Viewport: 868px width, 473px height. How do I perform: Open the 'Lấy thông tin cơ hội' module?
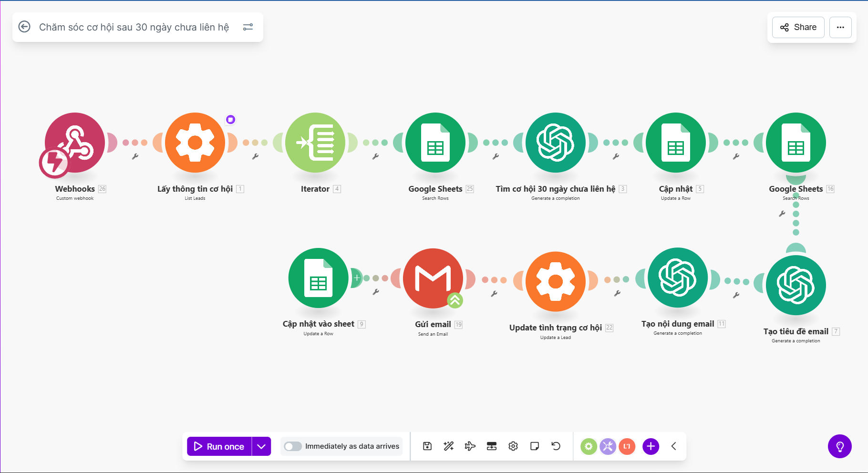point(195,143)
